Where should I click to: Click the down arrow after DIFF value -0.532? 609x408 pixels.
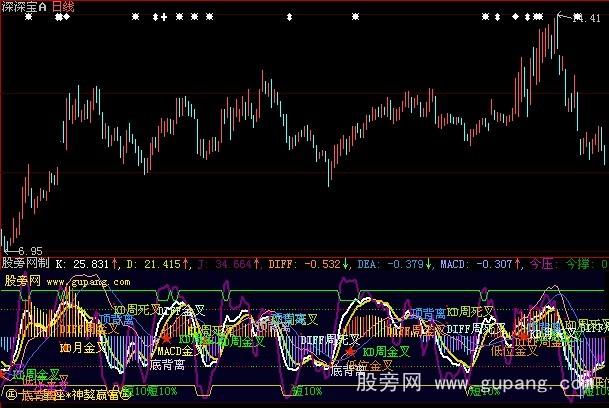(x=347, y=264)
